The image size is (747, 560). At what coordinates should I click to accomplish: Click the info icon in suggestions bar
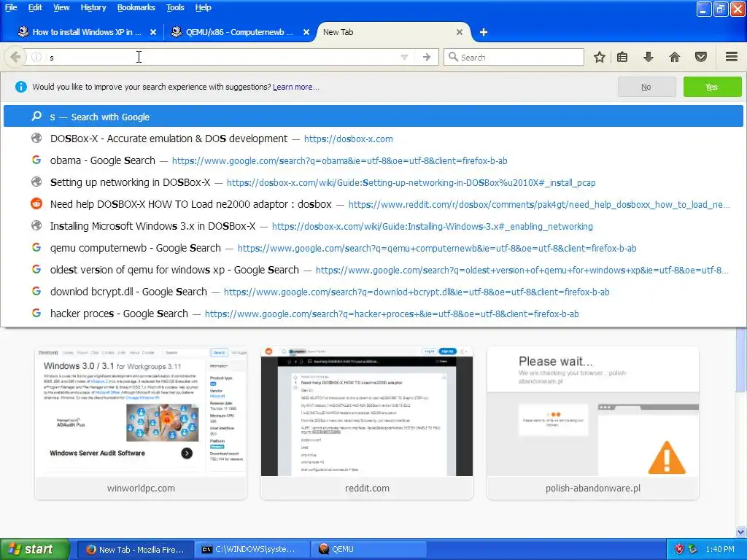pos(20,87)
